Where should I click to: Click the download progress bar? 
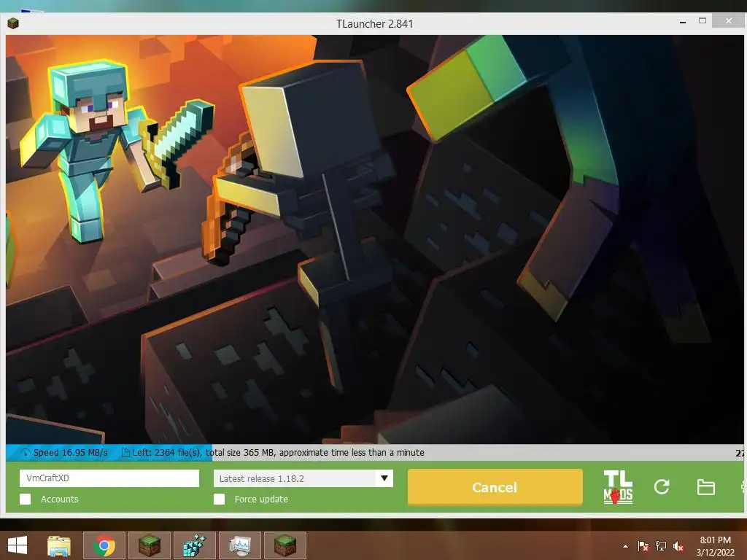coord(375,453)
